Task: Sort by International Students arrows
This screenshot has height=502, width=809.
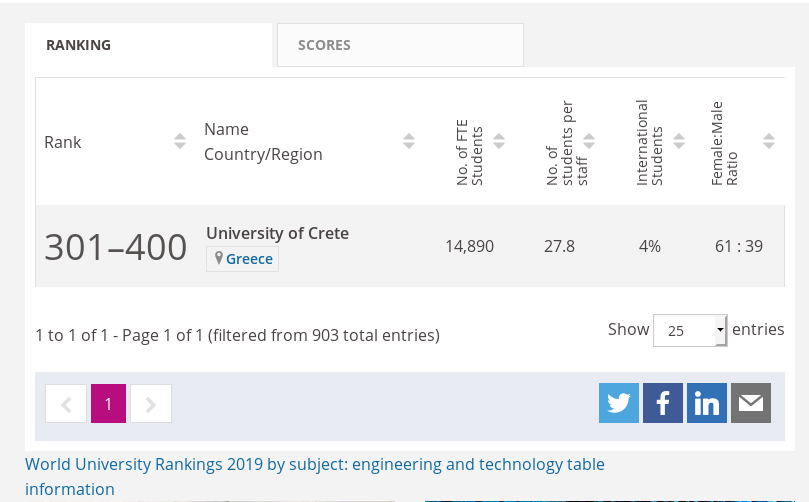Action: 679,141
